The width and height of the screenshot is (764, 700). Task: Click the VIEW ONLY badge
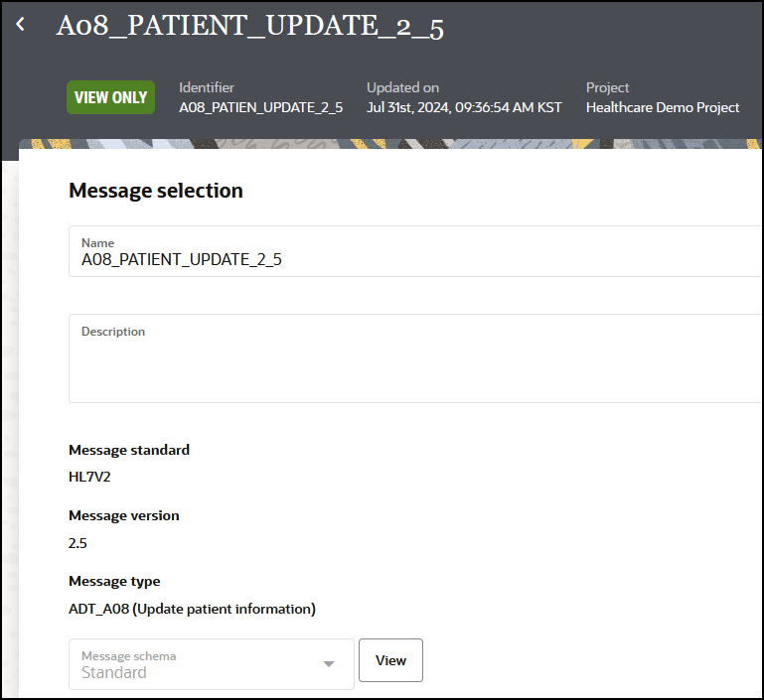[110, 97]
